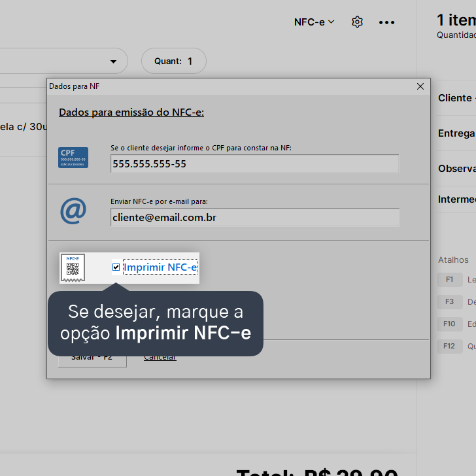Click the F1 shortcut key badge

tap(450, 280)
